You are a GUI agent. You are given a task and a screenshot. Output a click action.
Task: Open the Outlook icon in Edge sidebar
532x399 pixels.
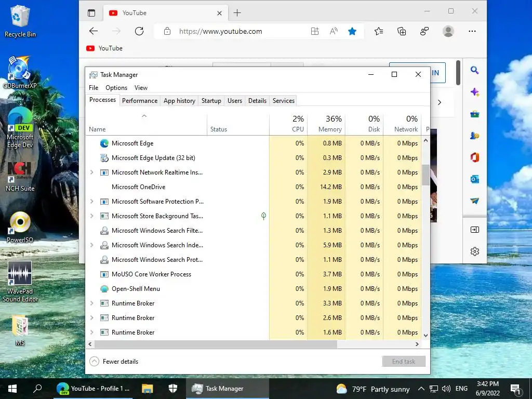pos(475,179)
